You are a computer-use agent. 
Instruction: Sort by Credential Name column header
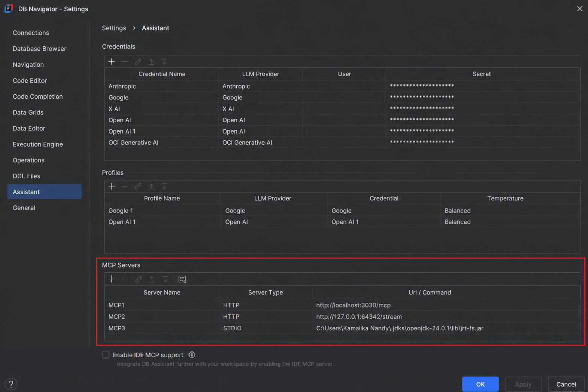162,74
